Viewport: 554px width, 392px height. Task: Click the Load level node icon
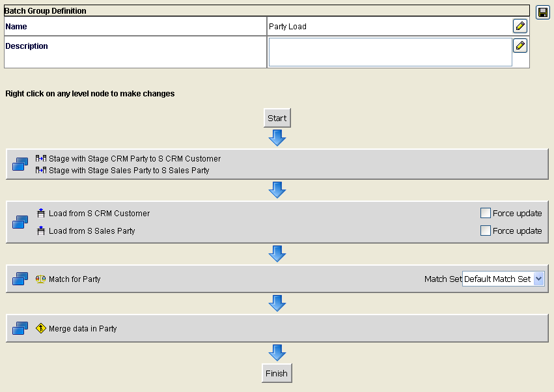tap(19, 221)
